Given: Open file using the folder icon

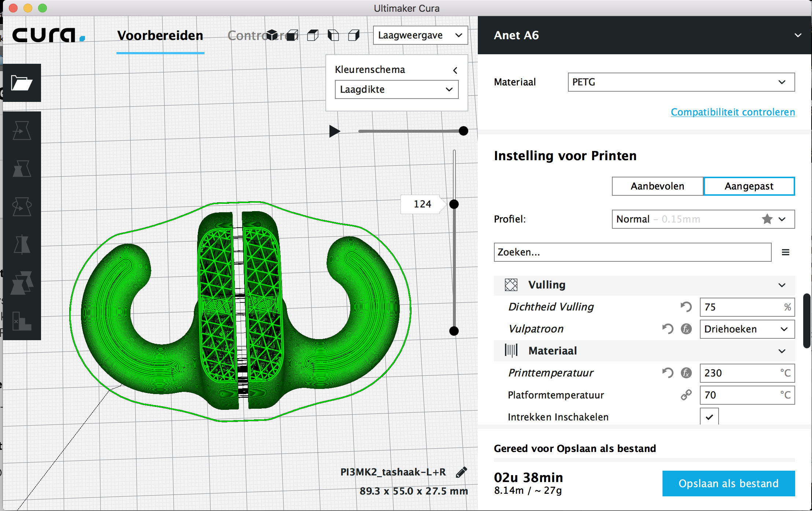Looking at the screenshot, I should [x=22, y=83].
